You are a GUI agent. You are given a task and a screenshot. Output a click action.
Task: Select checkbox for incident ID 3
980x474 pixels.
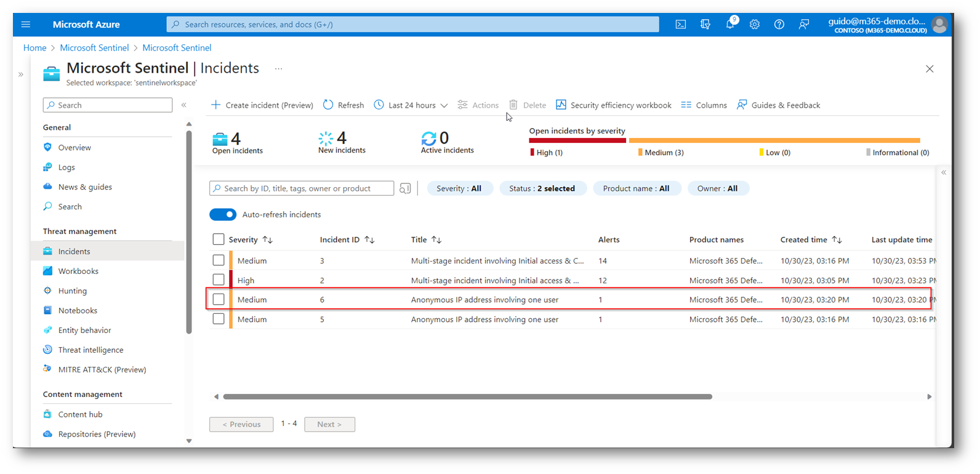(x=219, y=260)
